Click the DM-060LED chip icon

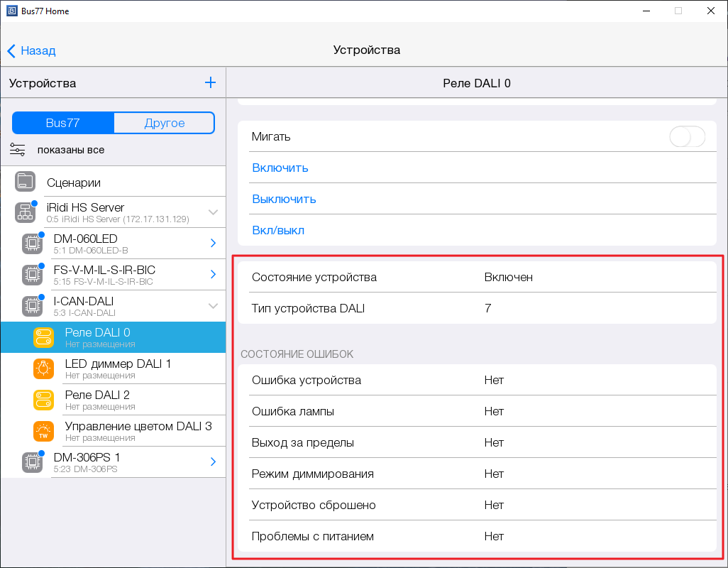[32, 244]
